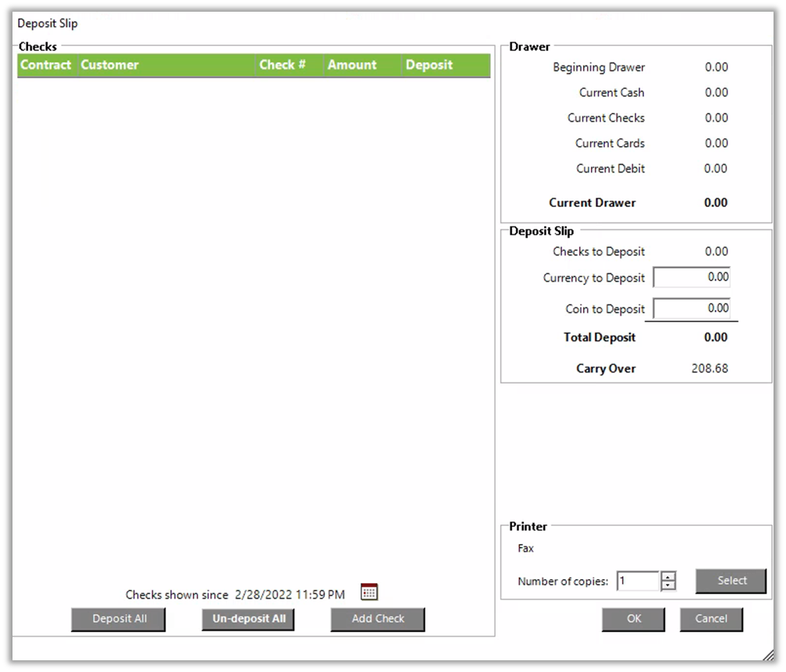Confirm the deposit slip with OK
Viewport: 786px width, 672px height.
(x=633, y=619)
